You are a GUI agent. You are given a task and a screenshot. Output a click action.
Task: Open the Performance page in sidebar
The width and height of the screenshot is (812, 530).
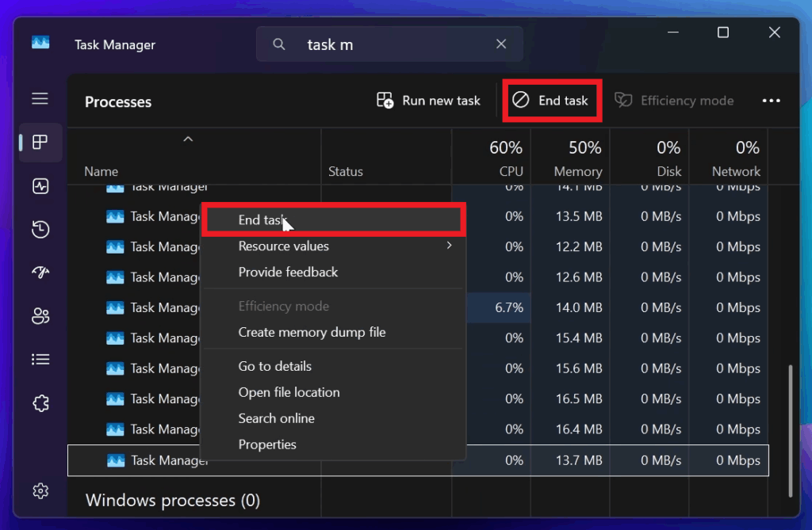click(x=40, y=186)
